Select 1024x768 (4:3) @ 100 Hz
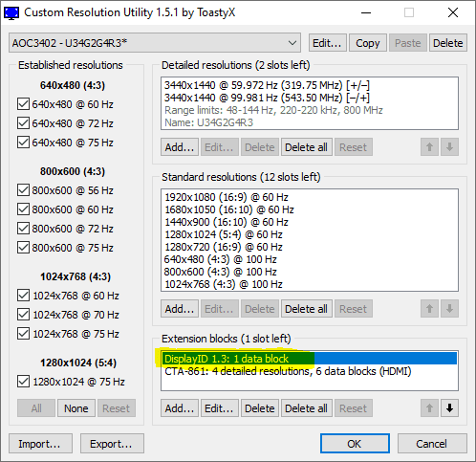This screenshot has width=476, height=462. [x=309, y=284]
